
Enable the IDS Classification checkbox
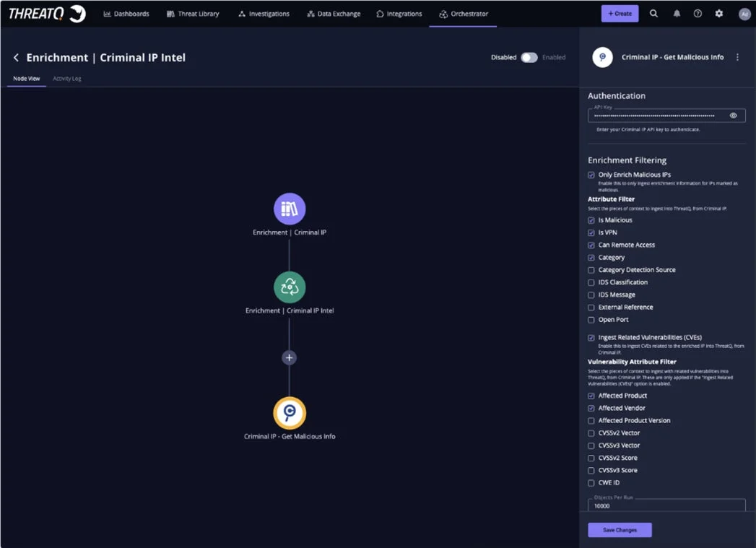point(591,282)
